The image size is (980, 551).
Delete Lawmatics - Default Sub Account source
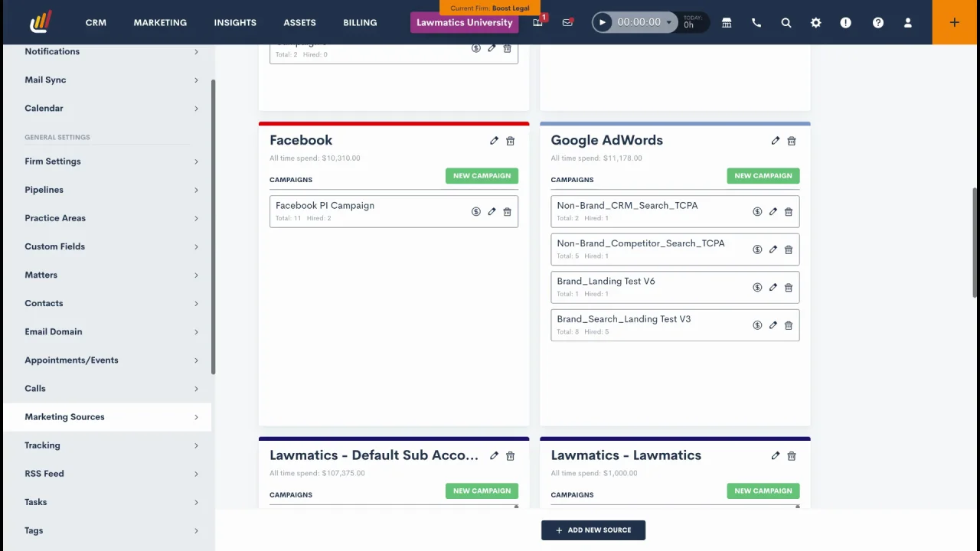point(511,456)
